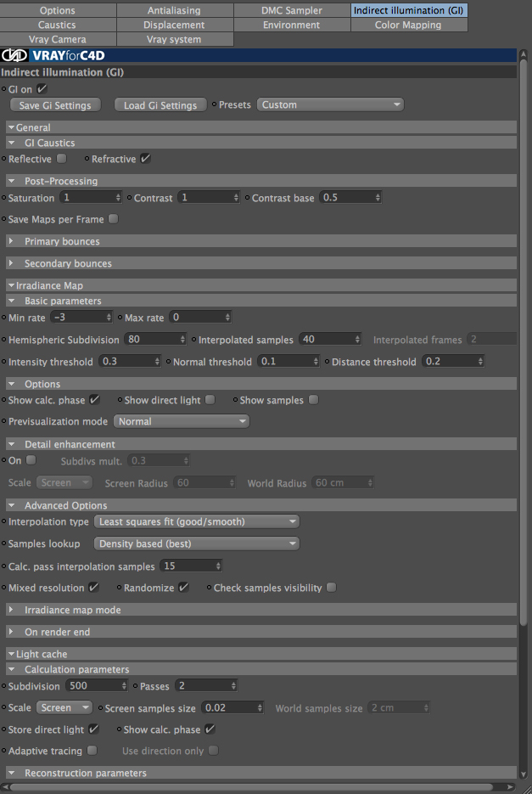Click Intensity threshold field
The width and height of the screenshot is (532, 794).
tap(130, 362)
